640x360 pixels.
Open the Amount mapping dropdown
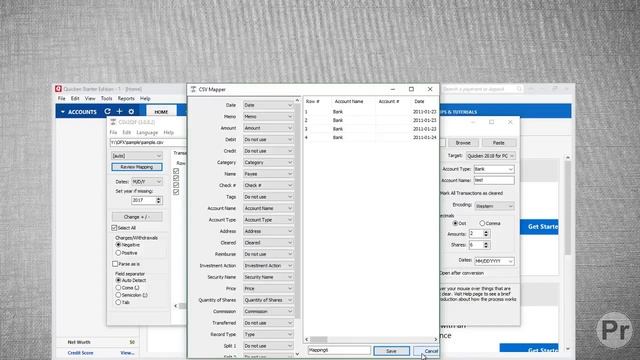click(x=268, y=128)
